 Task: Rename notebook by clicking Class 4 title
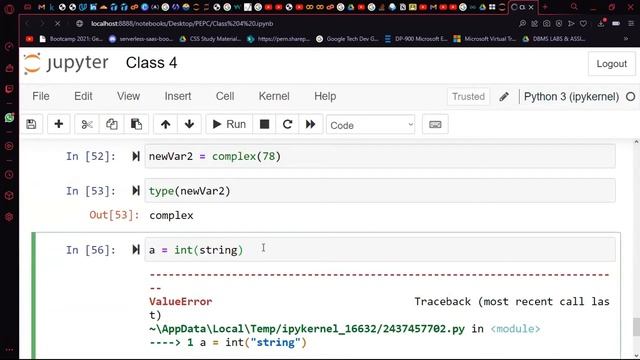click(151, 63)
